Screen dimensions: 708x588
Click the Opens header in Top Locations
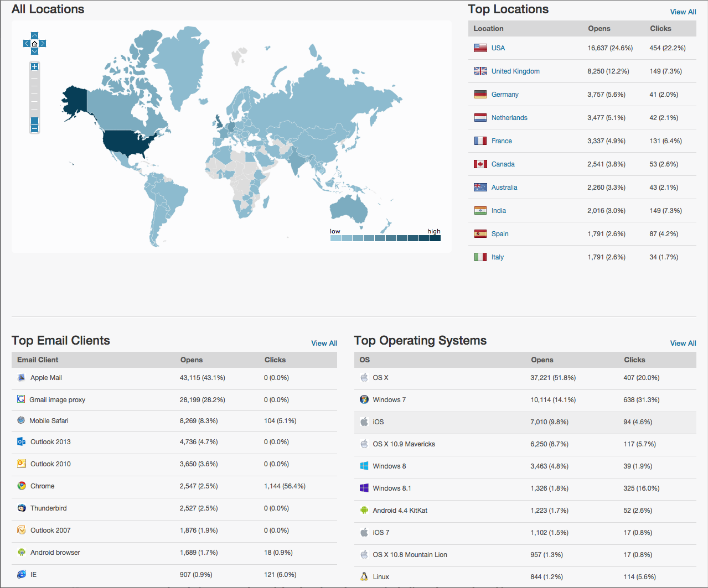tap(599, 28)
